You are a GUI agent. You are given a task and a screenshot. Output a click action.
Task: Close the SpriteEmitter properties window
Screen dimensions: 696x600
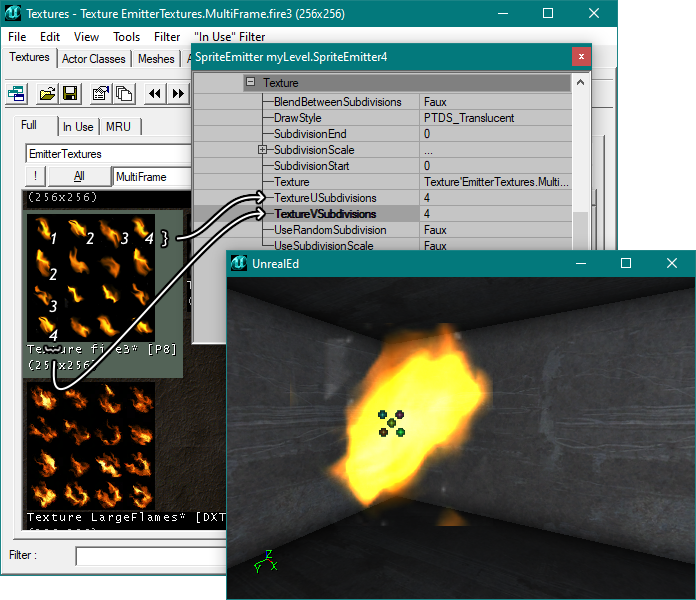[581, 56]
